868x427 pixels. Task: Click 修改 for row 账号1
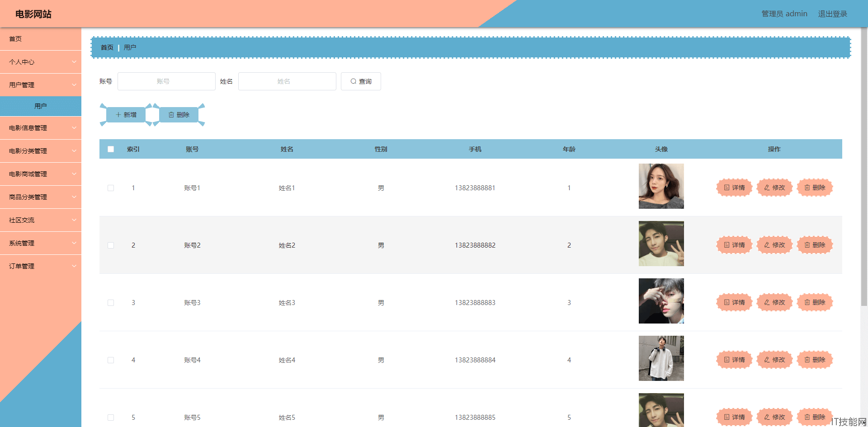coord(774,188)
